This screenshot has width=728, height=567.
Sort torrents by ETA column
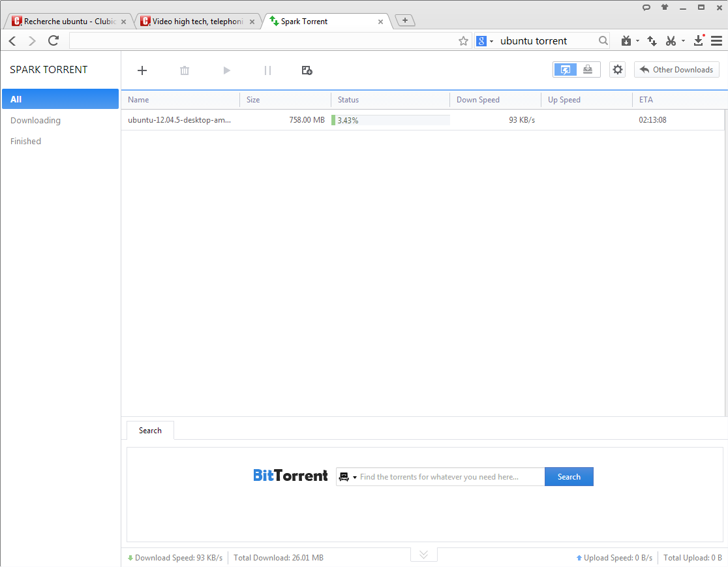point(678,100)
